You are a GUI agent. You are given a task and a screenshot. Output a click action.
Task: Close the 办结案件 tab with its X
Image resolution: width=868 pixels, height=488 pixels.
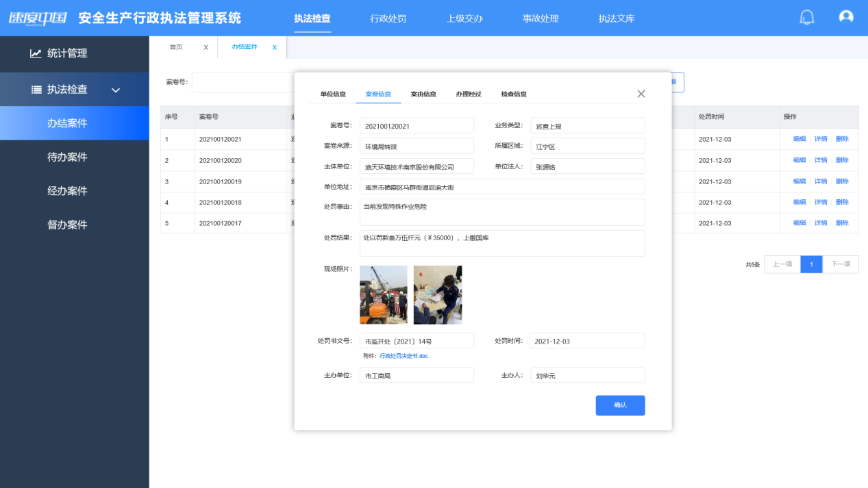[275, 47]
